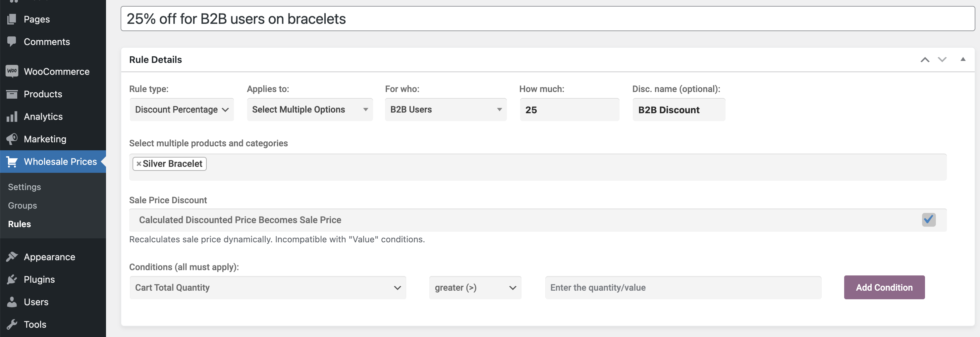Screen dimensions: 980x337
Task: Click the Appearance paintbrush icon
Action: (12, 257)
